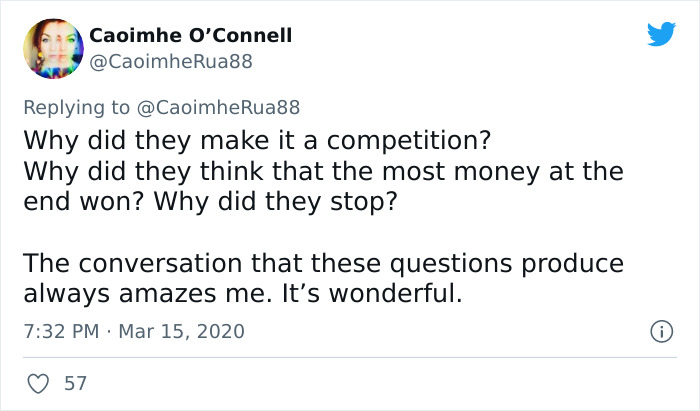Click the Twitter bird logo
Screen dimensions: 700x411
[x=661, y=34]
